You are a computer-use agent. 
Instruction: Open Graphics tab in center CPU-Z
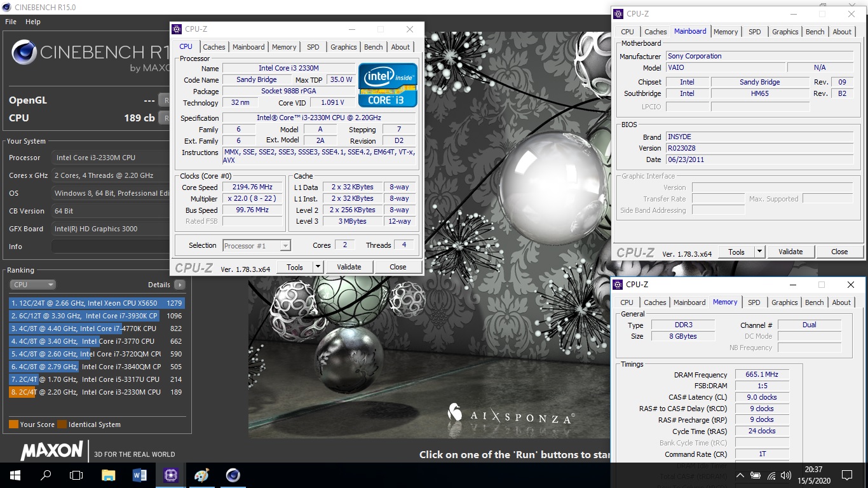click(344, 47)
